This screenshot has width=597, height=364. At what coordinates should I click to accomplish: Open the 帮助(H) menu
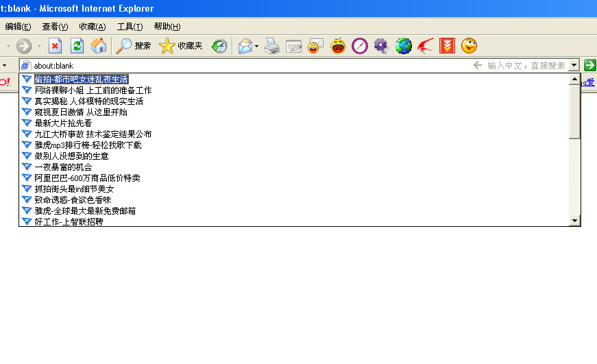(x=167, y=27)
